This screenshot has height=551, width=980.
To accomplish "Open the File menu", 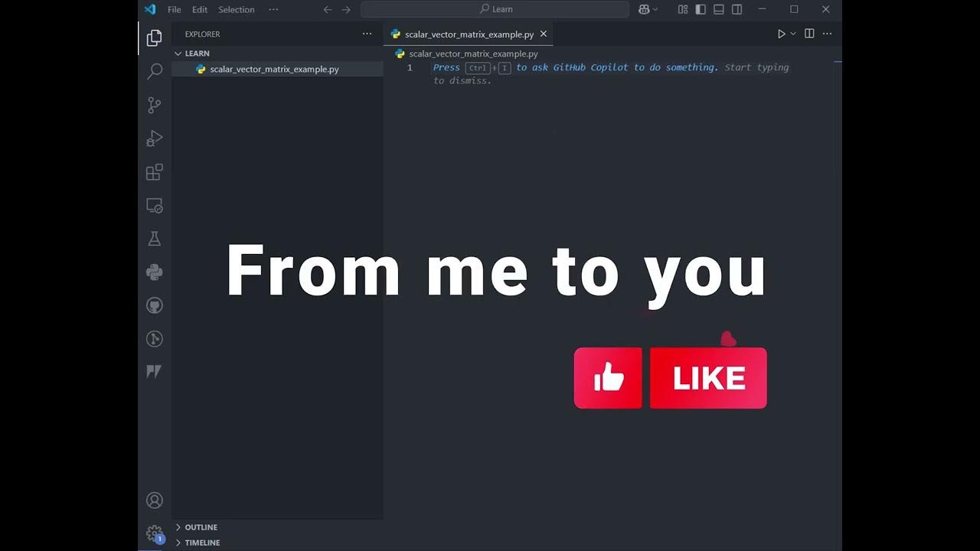I will (x=175, y=9).
